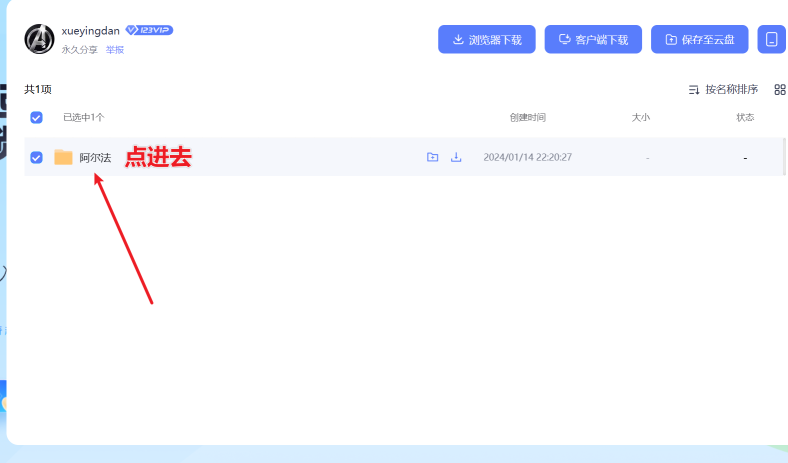Viewport: 788px width, 463px height.
Task: Click the 123VIP membership badge
Action: (x=149, y=31)
